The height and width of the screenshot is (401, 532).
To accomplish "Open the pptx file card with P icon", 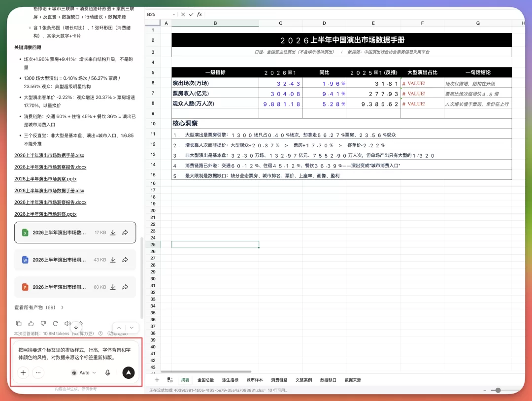I will click(75, 287).
